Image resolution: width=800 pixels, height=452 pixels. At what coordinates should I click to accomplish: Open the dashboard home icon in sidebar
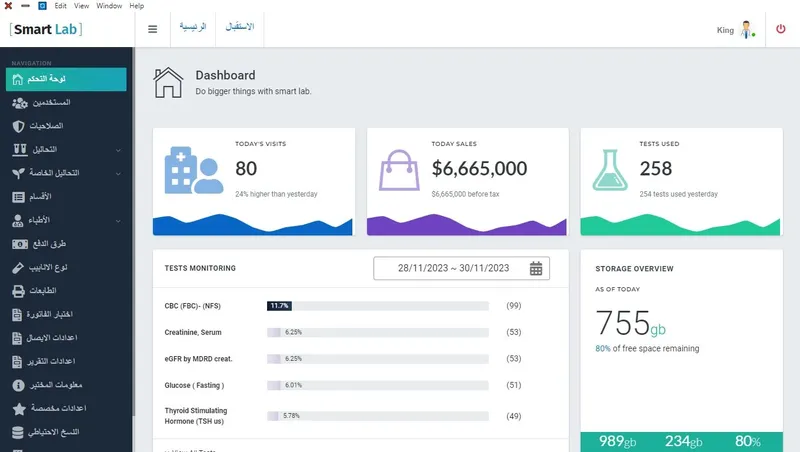point(18,79)
